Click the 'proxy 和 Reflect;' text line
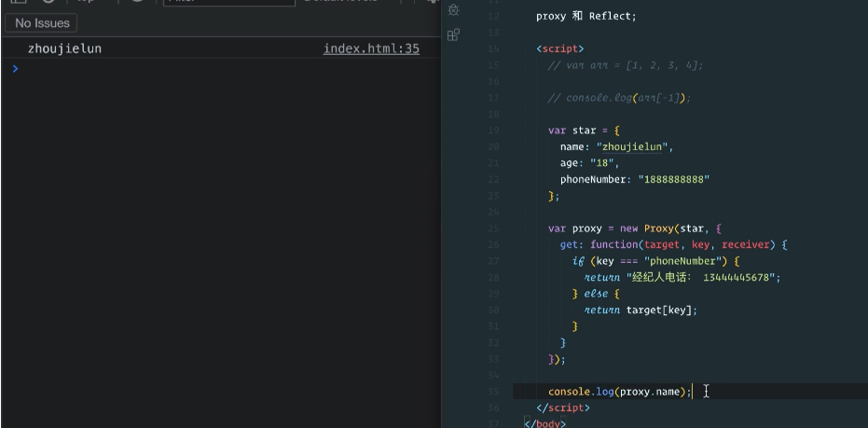This screenshot has height=428, width=868. tap(586, 16)
